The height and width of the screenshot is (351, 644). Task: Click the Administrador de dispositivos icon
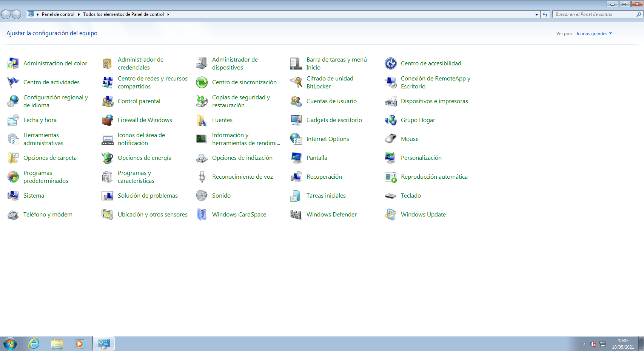pos(202,63)
